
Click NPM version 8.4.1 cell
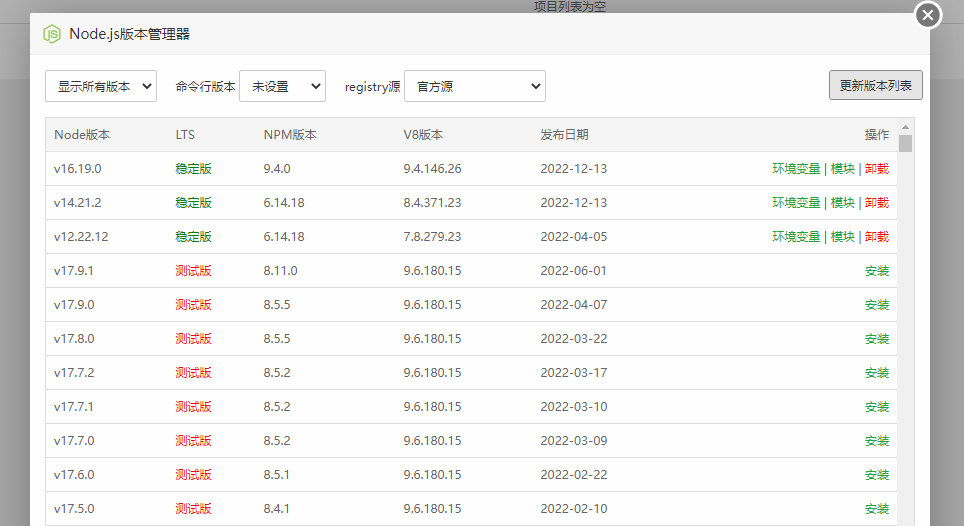click(277, 508)
